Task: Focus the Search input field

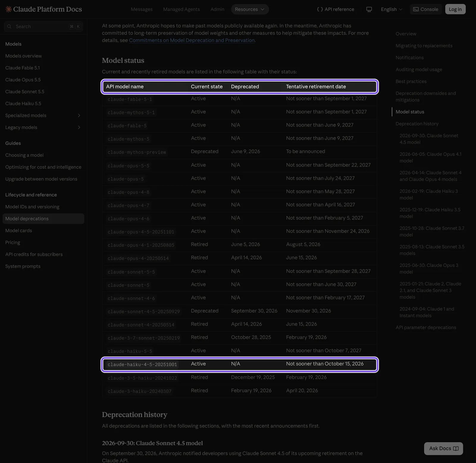Action: click(43, 26)
